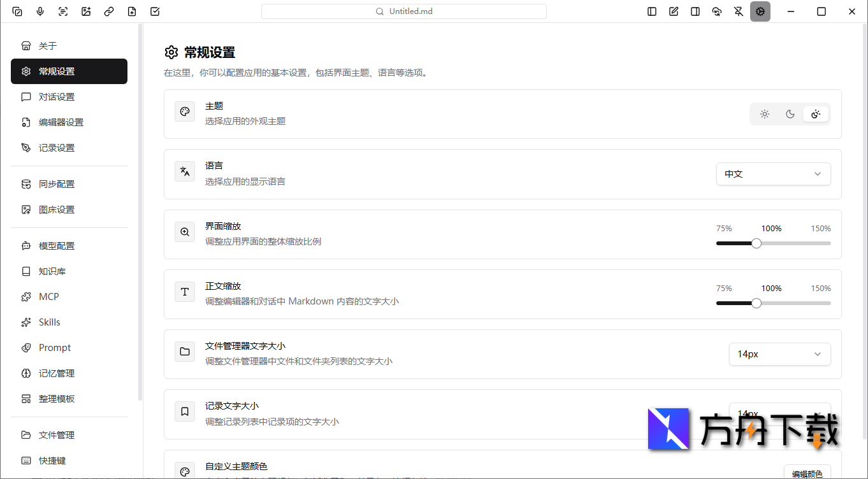Viewport: 868px width, 479px height.
Task: Open the checklist/todo icon in toolbar
Action: click(155, 11)
